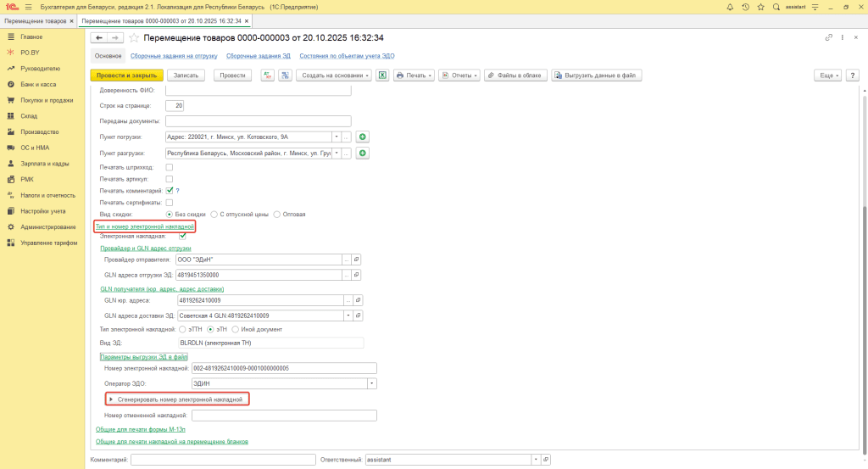Viewport: 868px width, 469px height.
Task: Click Выгрузить данные в файл button
Action: [x=597, y=75]
